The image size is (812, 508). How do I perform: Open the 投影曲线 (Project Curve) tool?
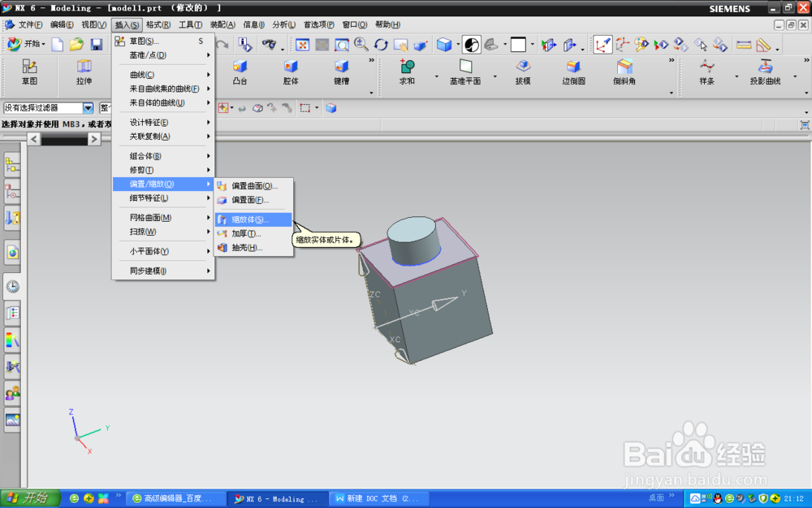coord(767,65)
